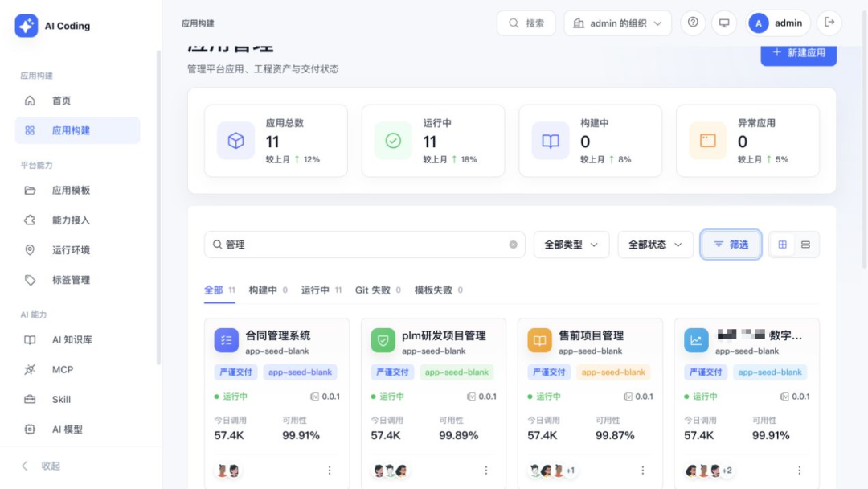Open the admin user profile

tap(778, 23)
